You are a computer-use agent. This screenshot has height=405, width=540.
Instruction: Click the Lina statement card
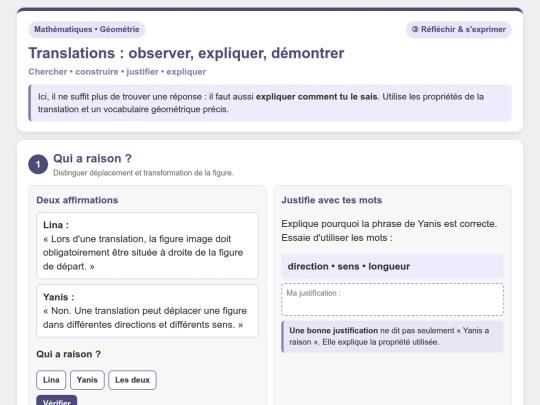[147, 246]
